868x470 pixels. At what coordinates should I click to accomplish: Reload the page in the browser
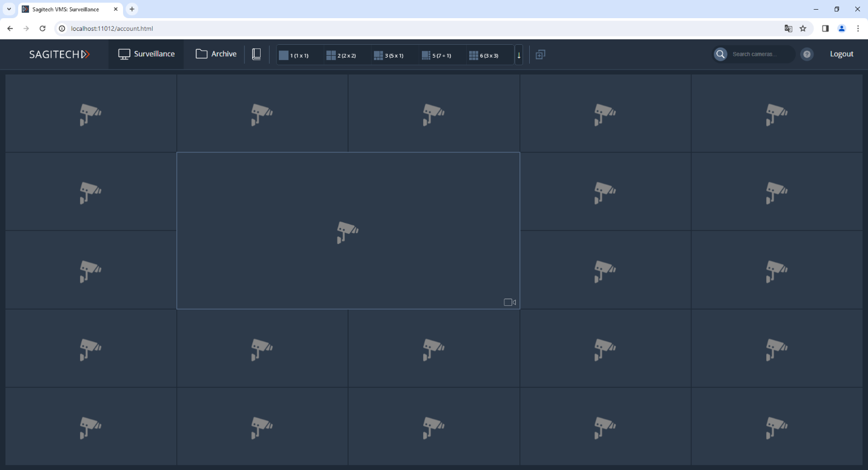point(42,28)
